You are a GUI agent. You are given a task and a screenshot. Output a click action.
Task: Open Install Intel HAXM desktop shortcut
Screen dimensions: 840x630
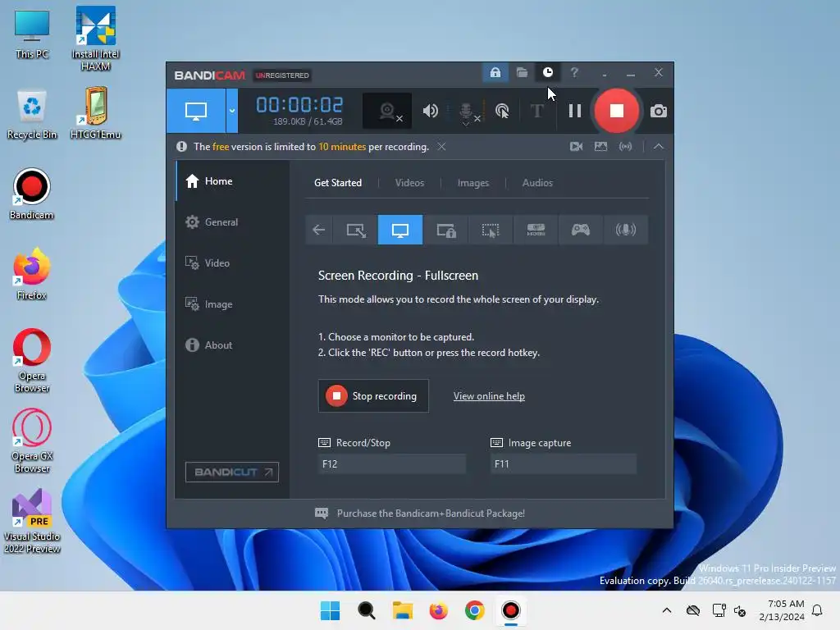coord(95,39)
